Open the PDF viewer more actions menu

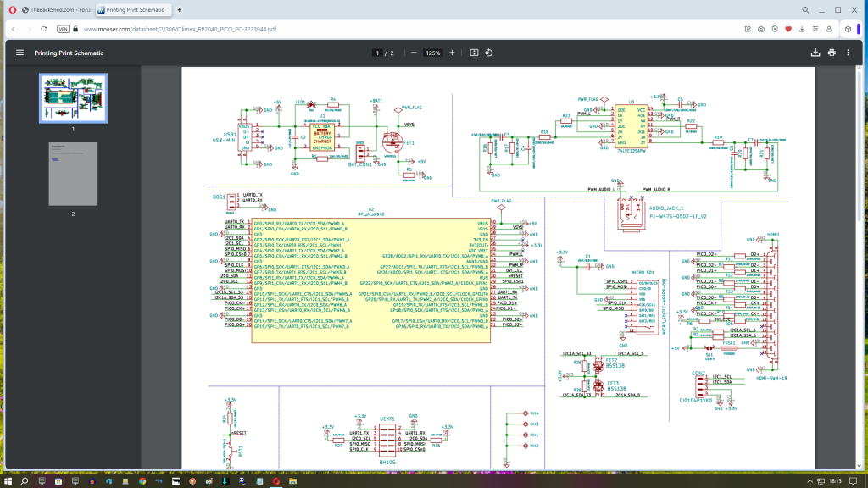pos(849,53)
